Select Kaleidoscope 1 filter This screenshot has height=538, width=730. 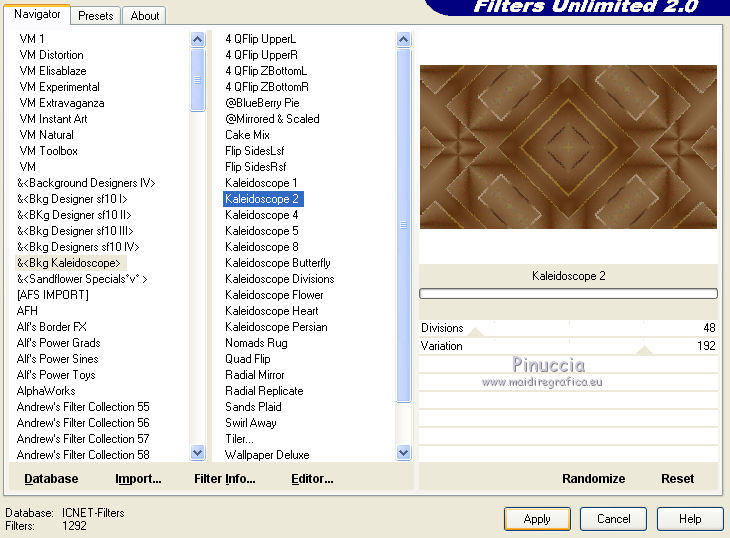point(261,183)
